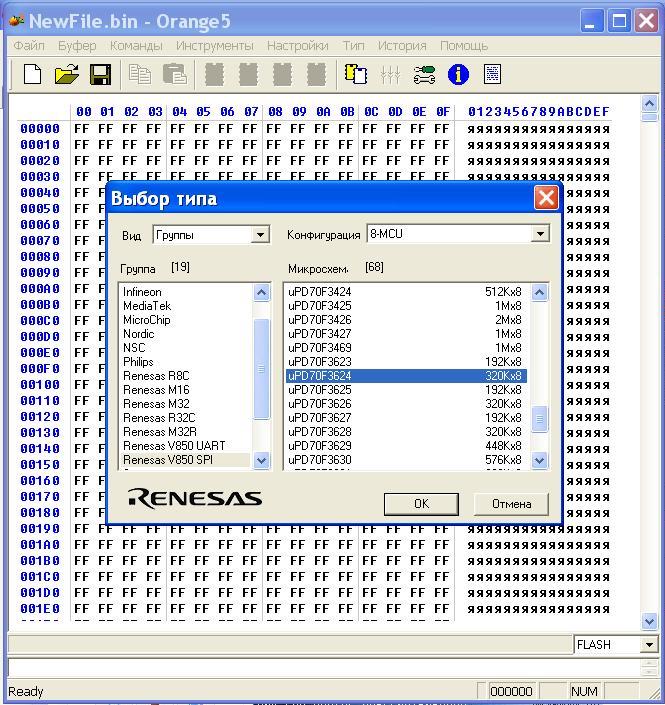Screen dimensions: 665x705
Task: Click the fourth gray chip toolbar icon
Action: coord(317,74)
